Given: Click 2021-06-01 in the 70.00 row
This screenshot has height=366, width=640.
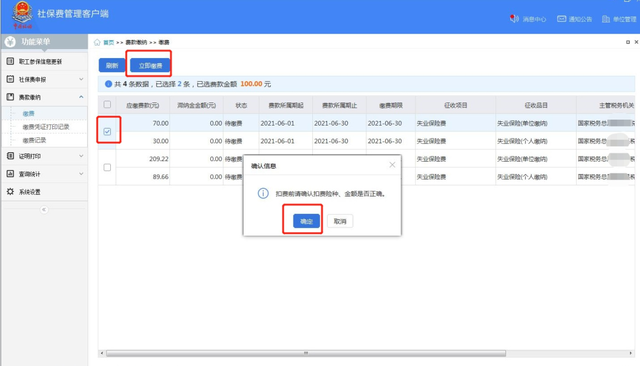Looking at the screenshot, I should (277, 123).
